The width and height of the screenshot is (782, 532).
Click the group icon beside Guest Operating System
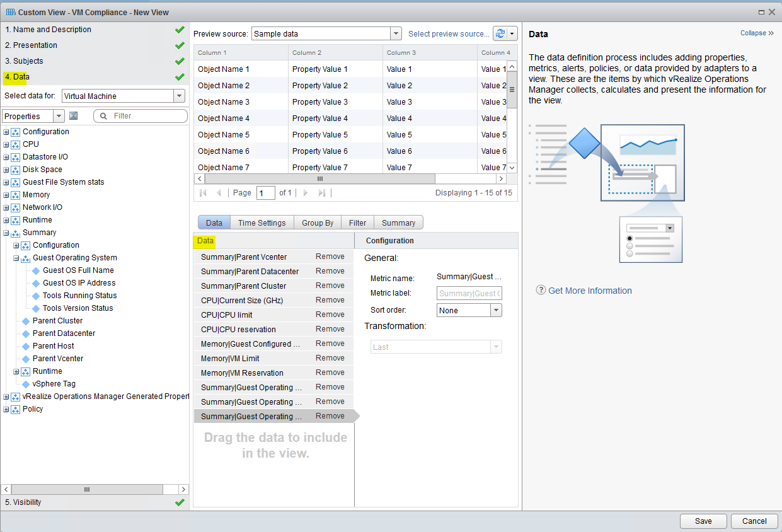(26, 258)
